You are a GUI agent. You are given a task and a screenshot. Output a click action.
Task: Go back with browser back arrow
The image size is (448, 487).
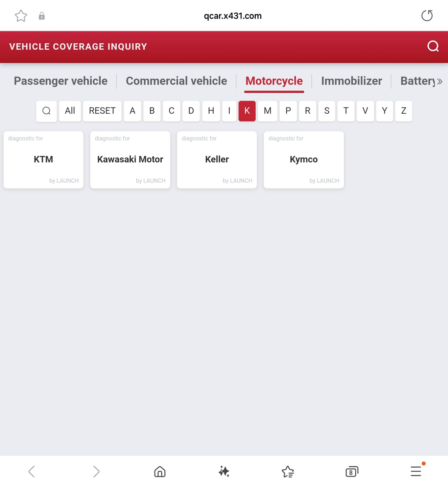point(31,471)
